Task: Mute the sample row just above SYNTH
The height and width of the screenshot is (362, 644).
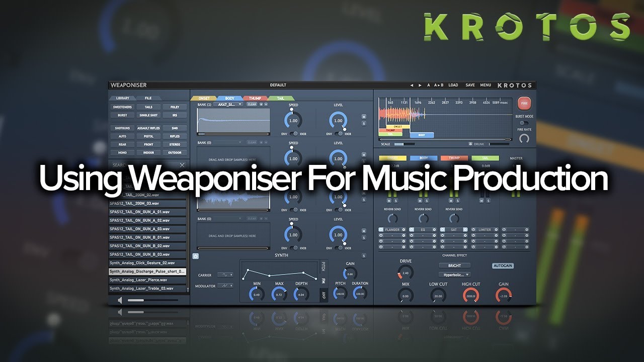Action: click(x=364, y=231)
